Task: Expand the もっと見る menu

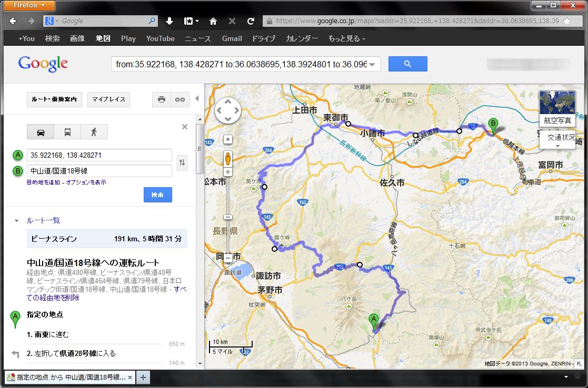Action: pos(347,38)
